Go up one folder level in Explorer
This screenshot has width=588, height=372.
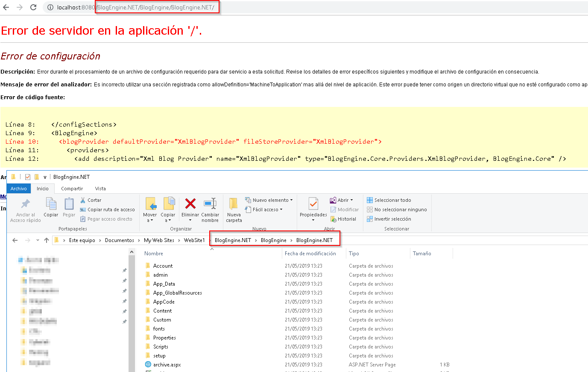click(47, 240)
